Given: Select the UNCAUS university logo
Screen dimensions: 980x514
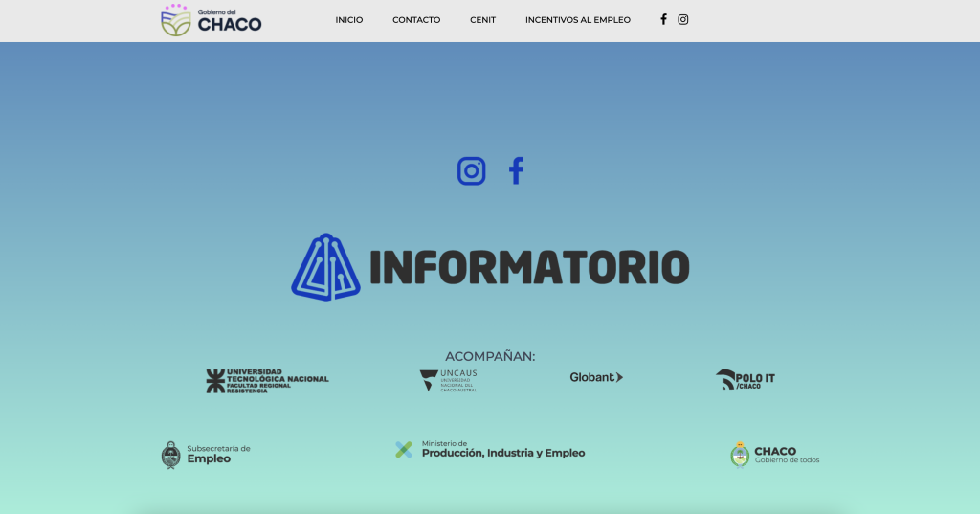Looking at the screenshot, I should [x=448, y=380].
